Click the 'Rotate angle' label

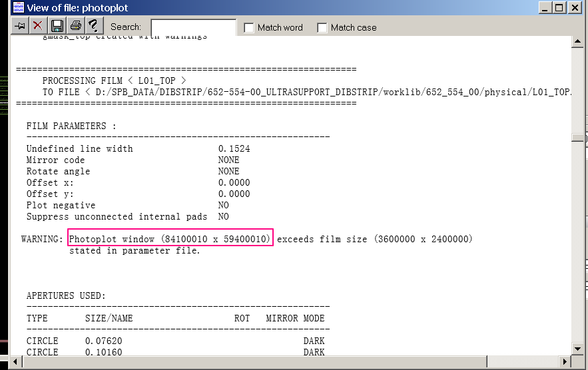58,171
